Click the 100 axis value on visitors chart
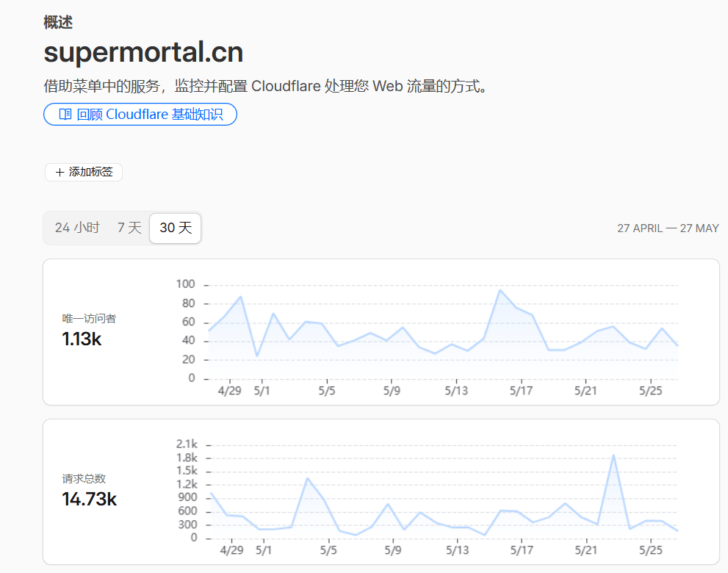Viewport: 728px width, 573px height. tap(185, 284)
